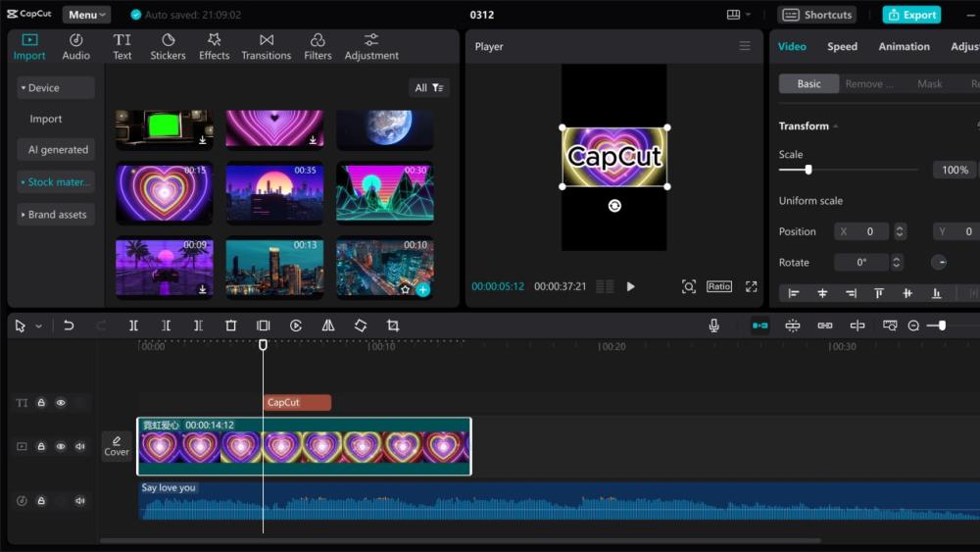Align clip to bottom edge
The height and width of the screenshot is (552, 980).
pos(936,293)
